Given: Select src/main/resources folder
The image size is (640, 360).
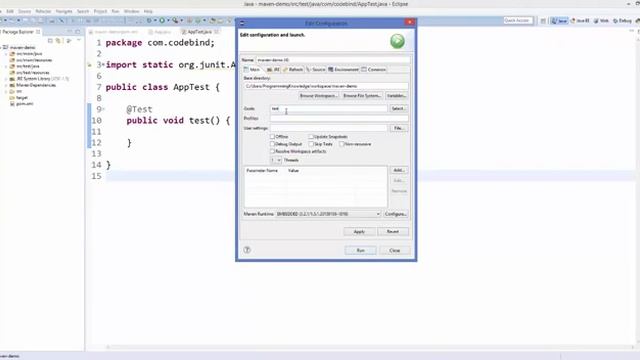Looking at the screenshot, I should point(34,60).
